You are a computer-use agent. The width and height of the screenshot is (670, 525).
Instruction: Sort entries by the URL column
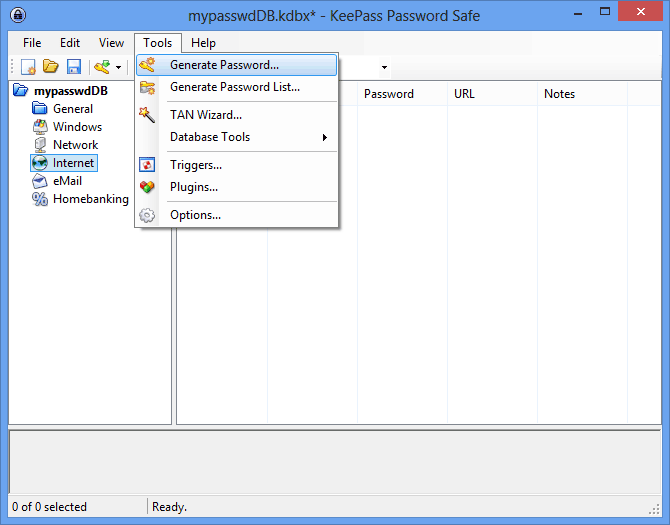(492, 94)
